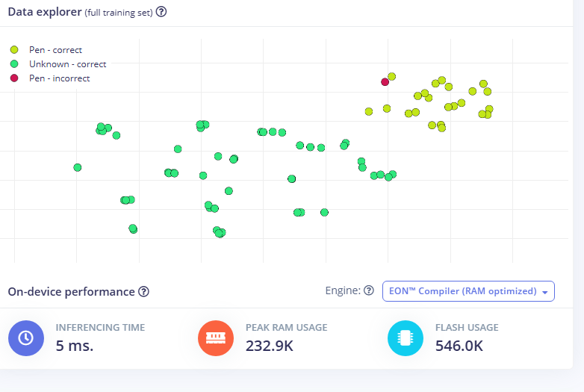584x392 pixels.
Task: Toggle the "Pen - incorrect" legend label
Action: tap(59, 78)
